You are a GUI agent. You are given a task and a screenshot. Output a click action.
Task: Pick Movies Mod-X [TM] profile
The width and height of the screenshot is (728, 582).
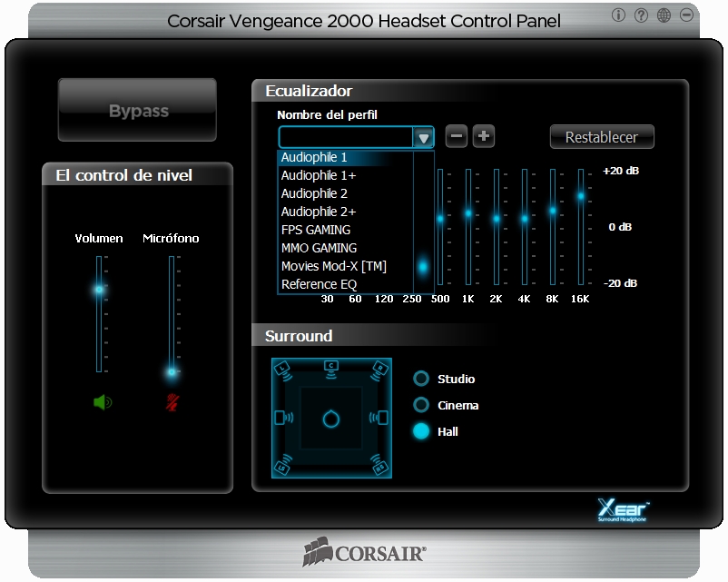[345, 266]
